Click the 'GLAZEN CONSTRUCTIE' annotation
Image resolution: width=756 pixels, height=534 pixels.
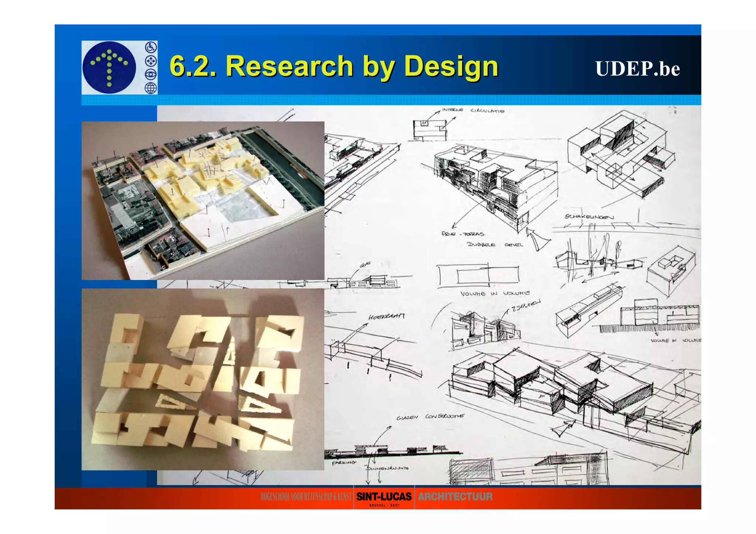(x=430, y=417)
